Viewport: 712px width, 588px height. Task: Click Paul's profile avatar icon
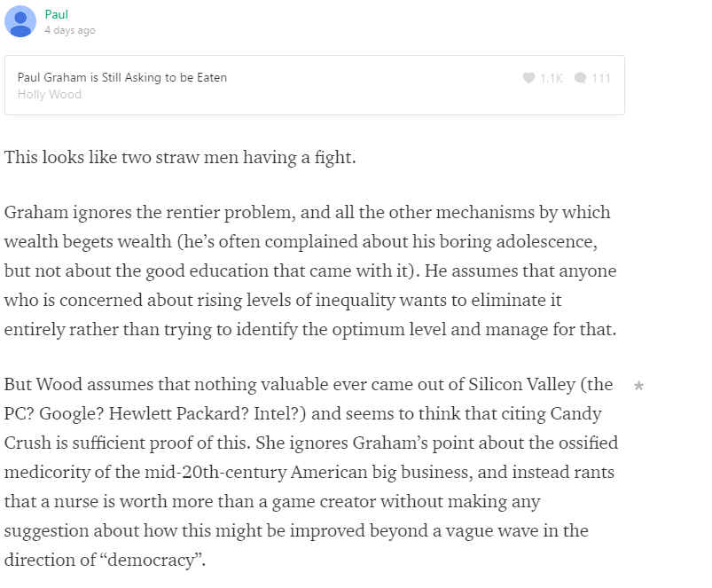20,21
